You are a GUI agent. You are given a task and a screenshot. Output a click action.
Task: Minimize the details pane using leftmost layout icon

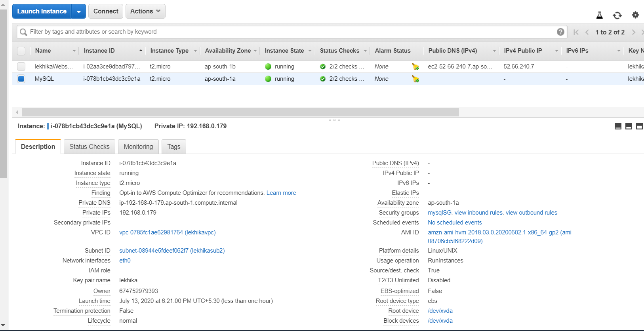pyautogui.click(x=618, y=126)
